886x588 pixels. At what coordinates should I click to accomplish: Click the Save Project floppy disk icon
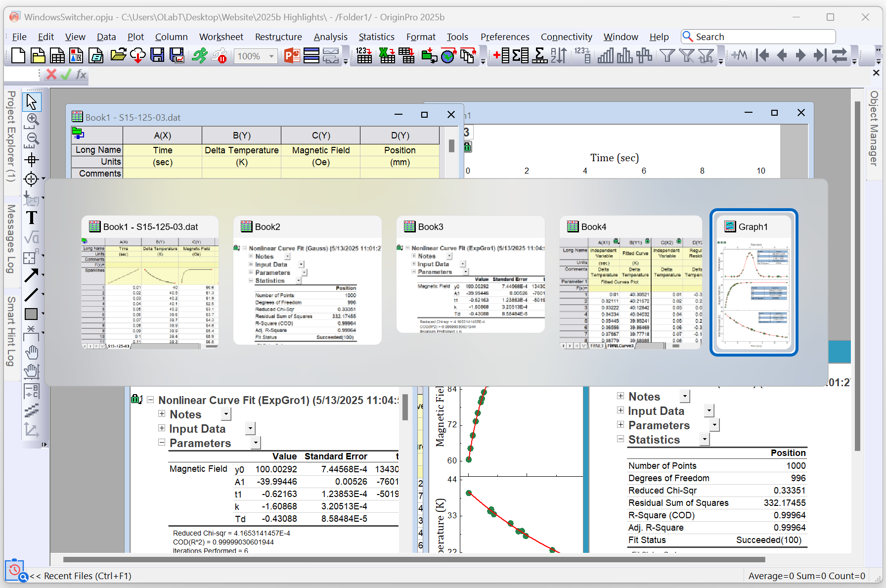157,55
